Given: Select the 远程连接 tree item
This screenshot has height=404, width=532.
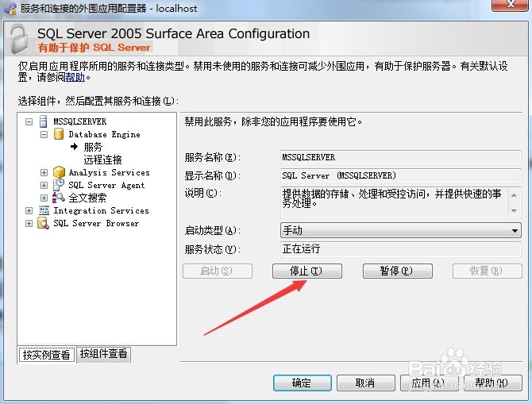Looking at the screenshot, I should (x=102, y=160).
